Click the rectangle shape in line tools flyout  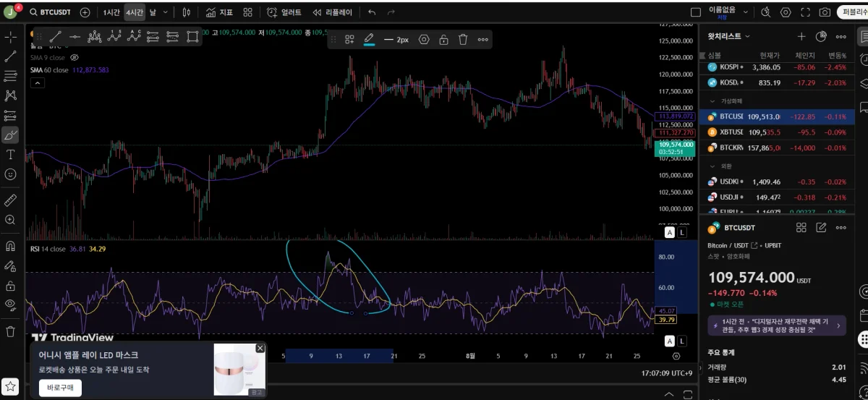click(192, 36)
